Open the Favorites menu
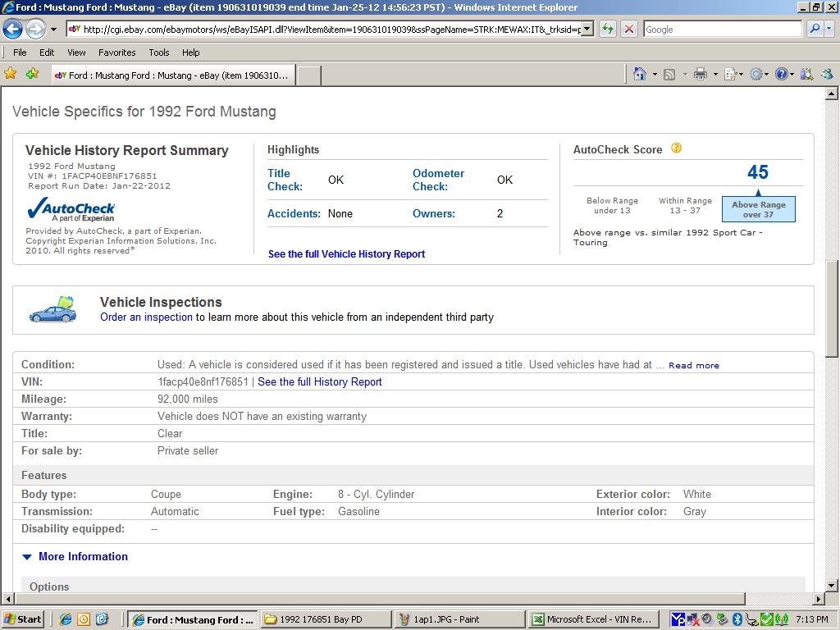This screenshot has height=630, width=840. [x=117, y=52]
